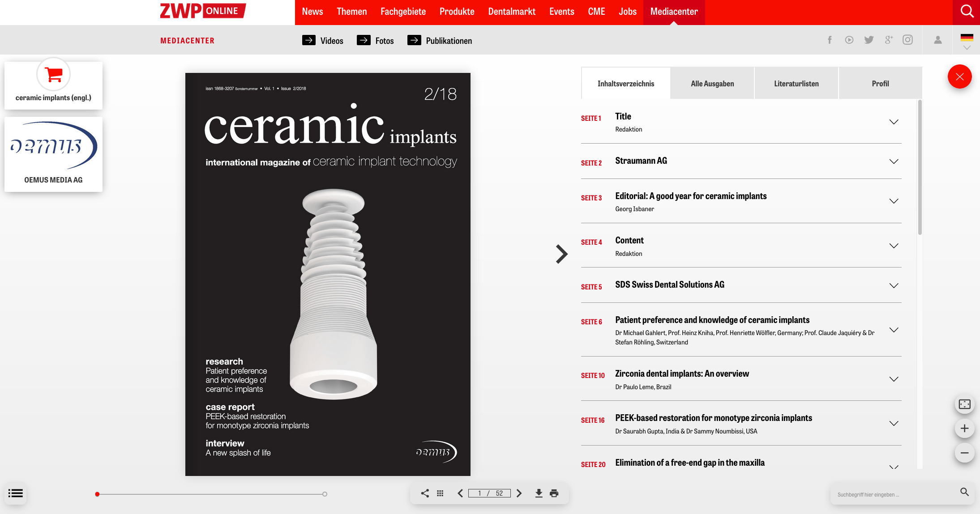
Task: Switch to the Alle Ausgaben tab
Action: [712, 83]
